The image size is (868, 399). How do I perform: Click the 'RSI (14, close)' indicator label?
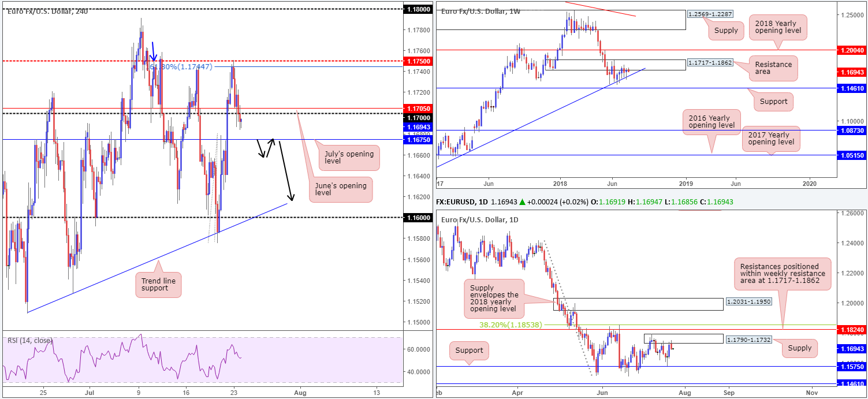[30, 340]
